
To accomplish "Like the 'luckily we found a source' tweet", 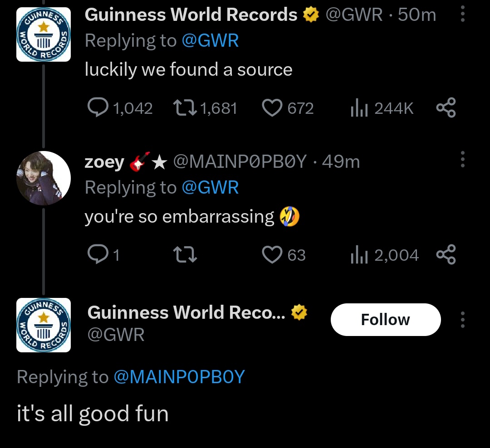I will (x=273, y=108).
